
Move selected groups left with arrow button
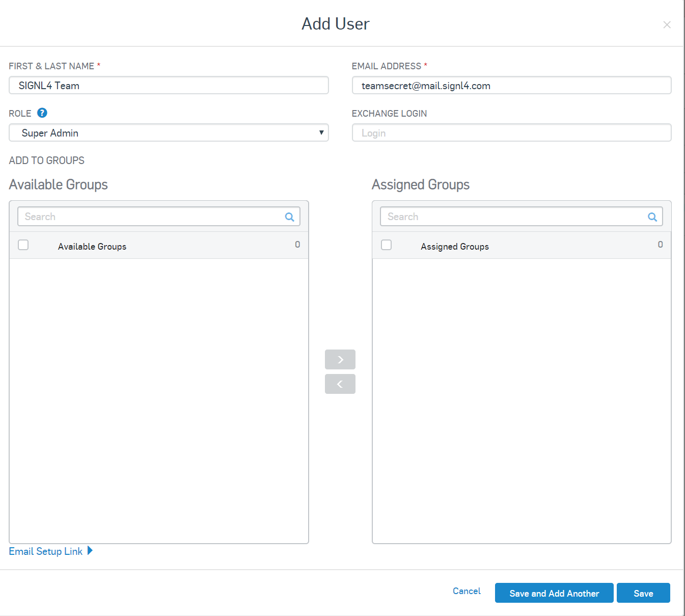pos(340,384)
